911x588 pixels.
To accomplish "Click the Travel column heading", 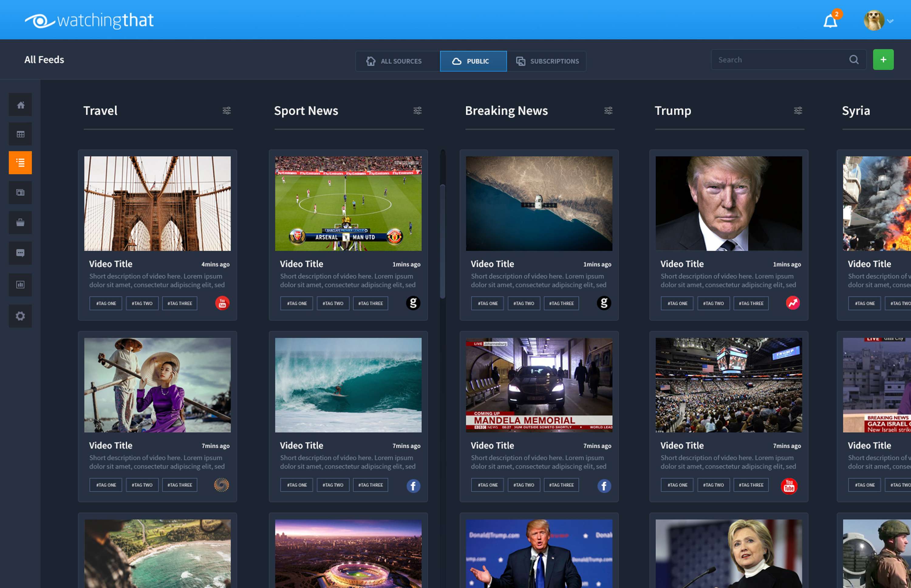I will click(101, 111).
